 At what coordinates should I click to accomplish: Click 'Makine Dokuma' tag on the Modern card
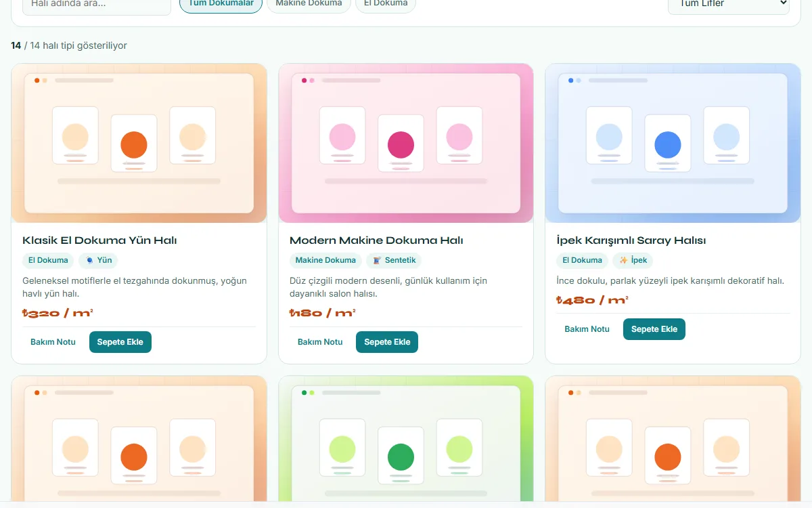(325, 260)
